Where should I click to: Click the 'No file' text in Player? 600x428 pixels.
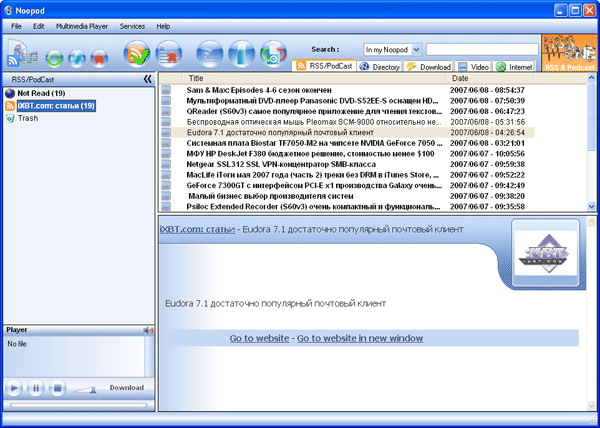[x=17, y=344]
